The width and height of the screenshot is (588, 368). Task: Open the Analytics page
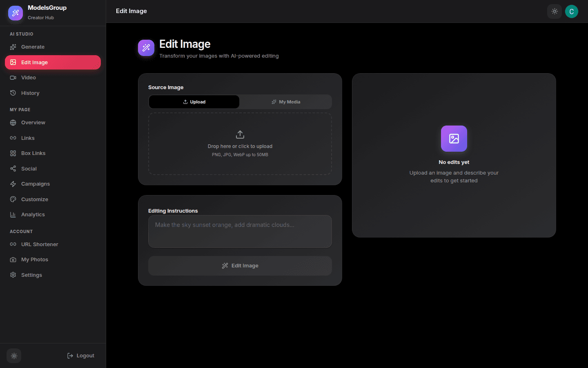pyautogui.click(x=33, y=215)
